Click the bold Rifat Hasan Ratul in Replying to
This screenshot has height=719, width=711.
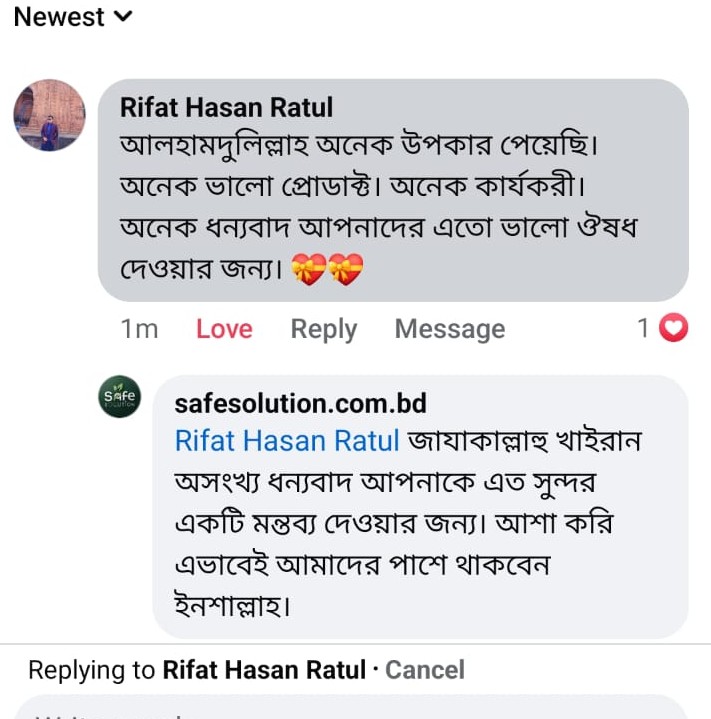(264, 669)
